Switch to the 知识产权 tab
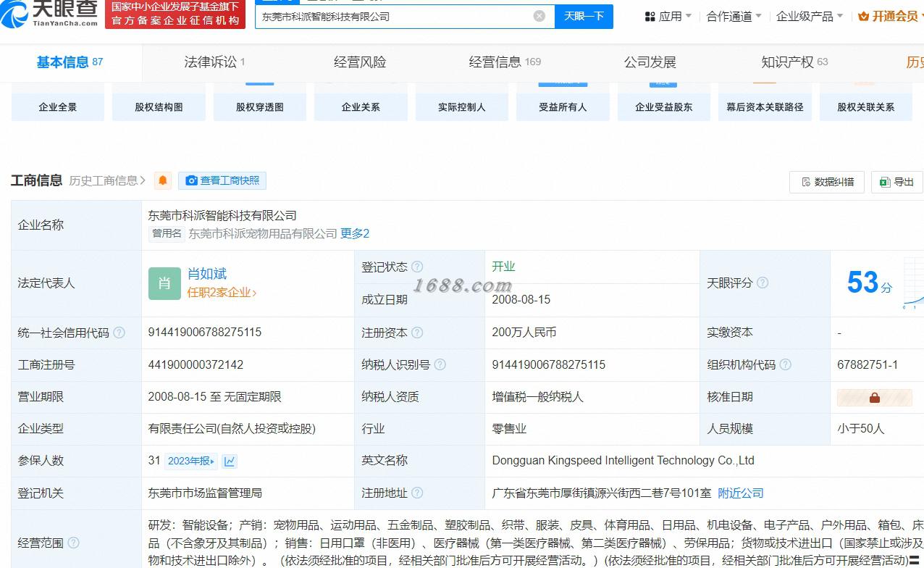The height and width of the screenshot is (568, 924). (794, 62)
